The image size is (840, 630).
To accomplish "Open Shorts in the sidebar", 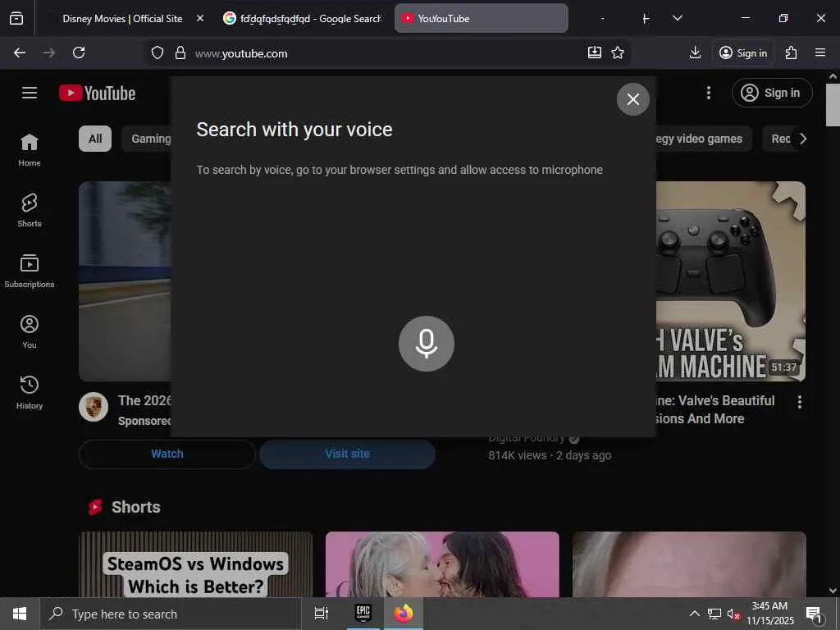I will point(30,211).
